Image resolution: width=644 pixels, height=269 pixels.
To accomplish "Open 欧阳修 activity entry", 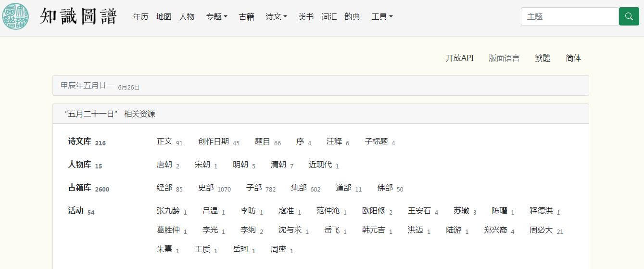I will click(x=374, y=211).
